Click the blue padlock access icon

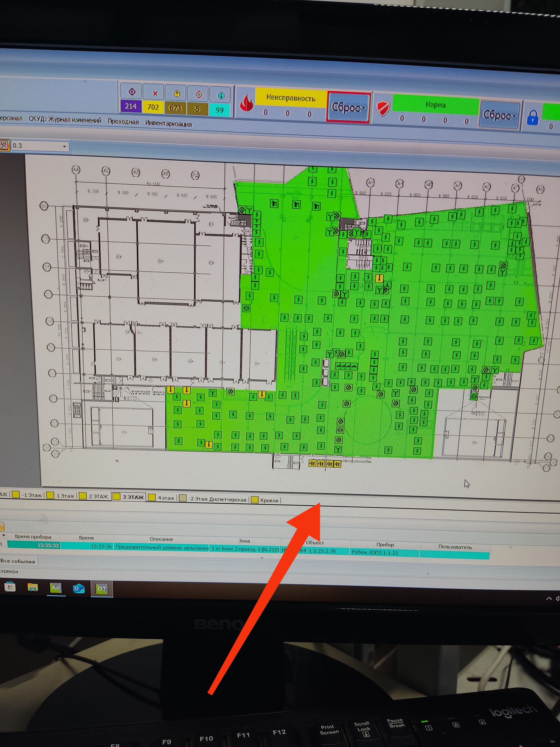click(532, 117)
